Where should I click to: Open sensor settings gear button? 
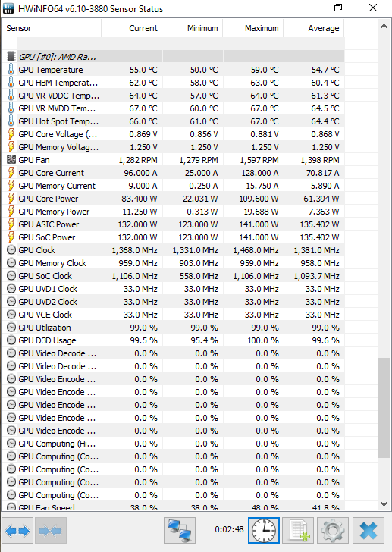coord(333,530)
